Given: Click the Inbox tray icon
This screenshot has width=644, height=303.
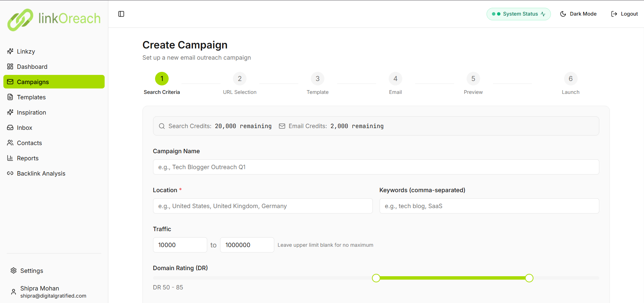Looking at the screenshot, I should click(x=10, y=127).
